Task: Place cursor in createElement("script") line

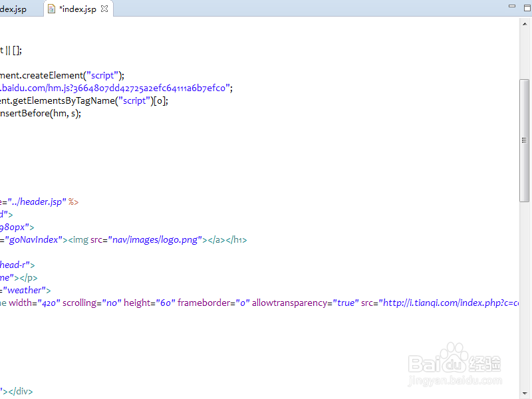Action: [62, 75]
